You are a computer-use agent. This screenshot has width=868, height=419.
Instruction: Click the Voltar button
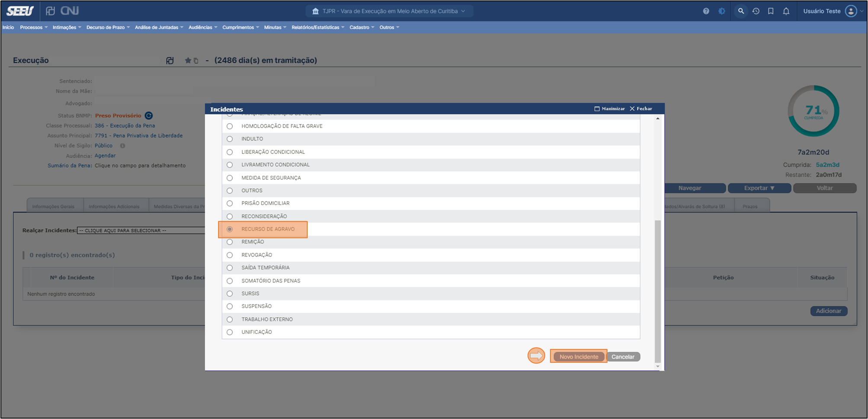coord(825,188)
